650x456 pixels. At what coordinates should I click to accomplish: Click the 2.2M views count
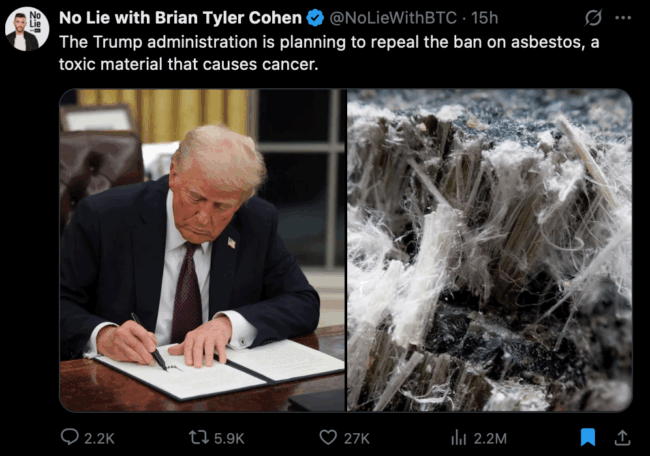[x=490, y=438]
